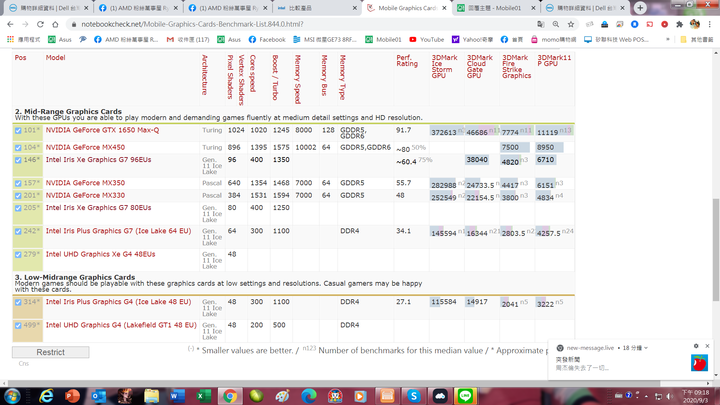Open the zoom magnifier icon in address bar

[556, 24]
